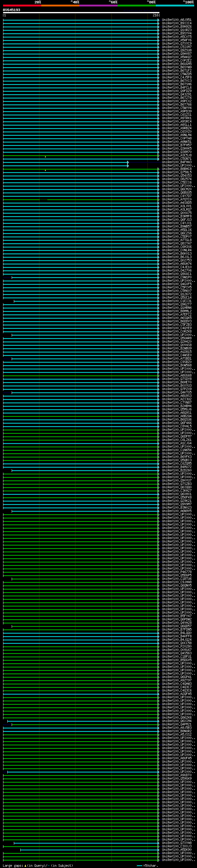The width and height of the screenshot is (197, 868).
Task: Click the purple ~60% identity legend segment
Action: tap(98, 6)
